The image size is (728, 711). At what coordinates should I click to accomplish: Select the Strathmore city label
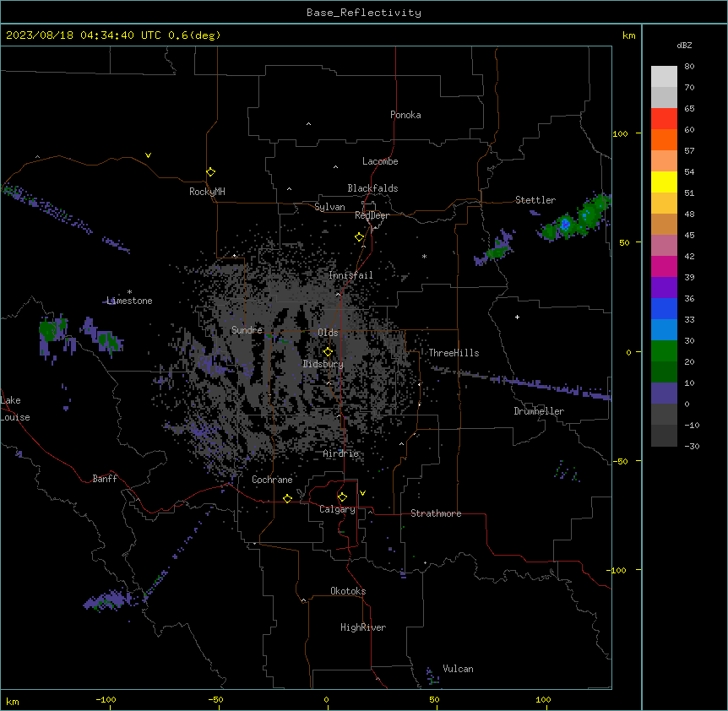point(436,513)
